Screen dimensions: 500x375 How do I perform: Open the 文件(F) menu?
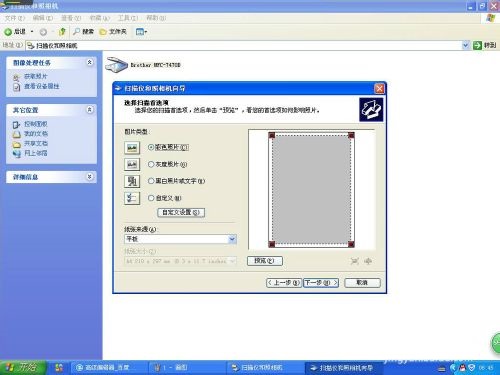click(x=15, y=18)
